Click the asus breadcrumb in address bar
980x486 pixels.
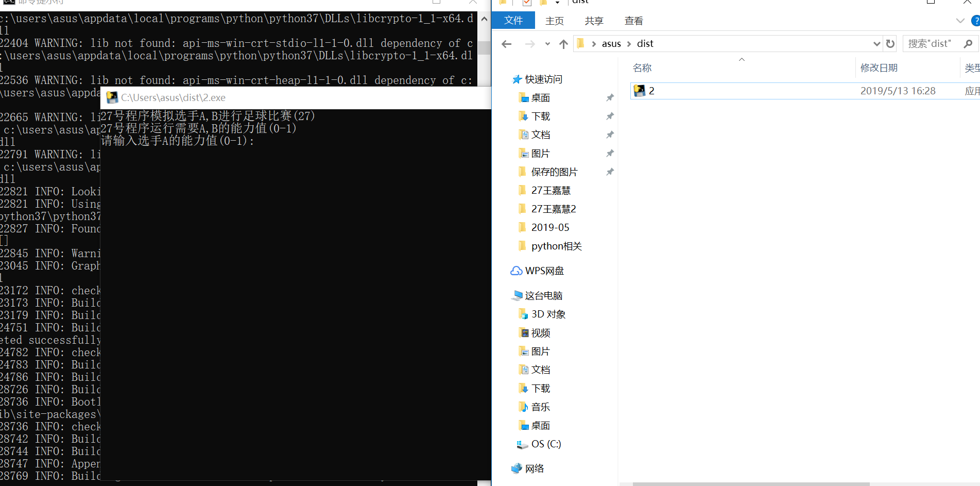pyautogui.click(x=611, y=44)
